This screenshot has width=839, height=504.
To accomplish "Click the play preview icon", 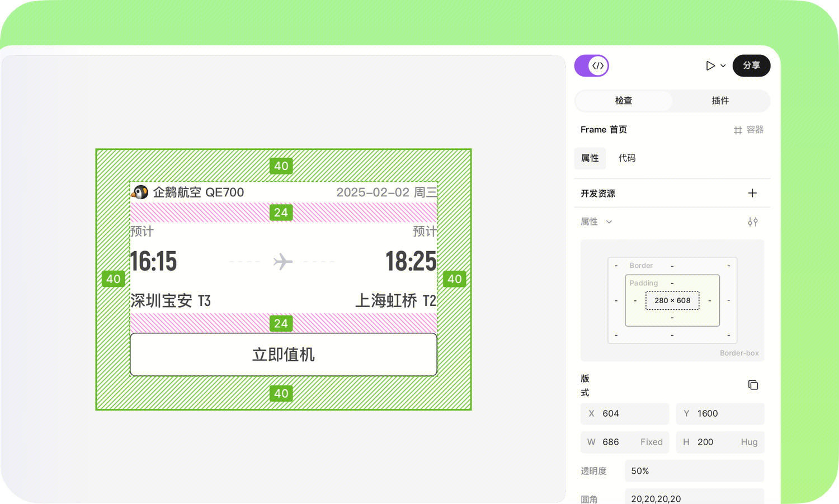I will [710, 66].
